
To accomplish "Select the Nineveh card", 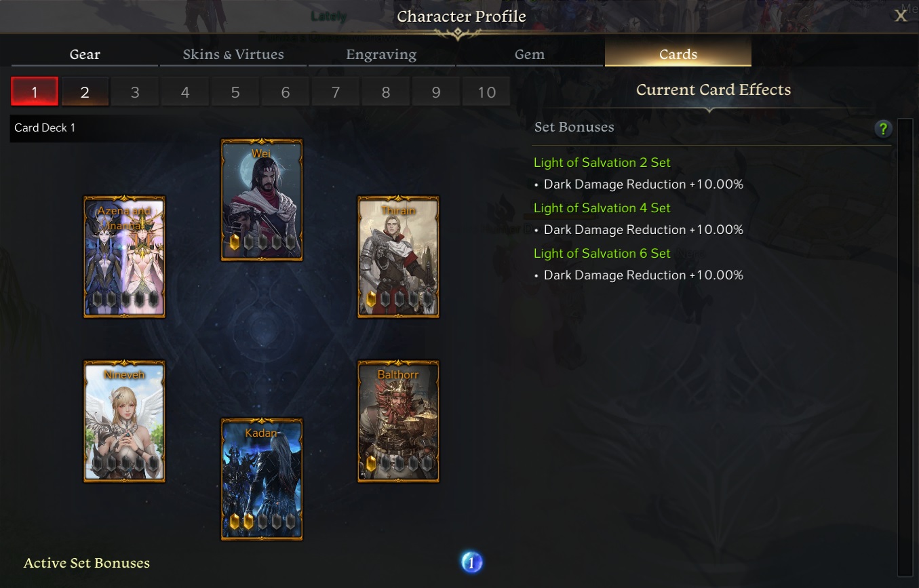I will (125, 421).
